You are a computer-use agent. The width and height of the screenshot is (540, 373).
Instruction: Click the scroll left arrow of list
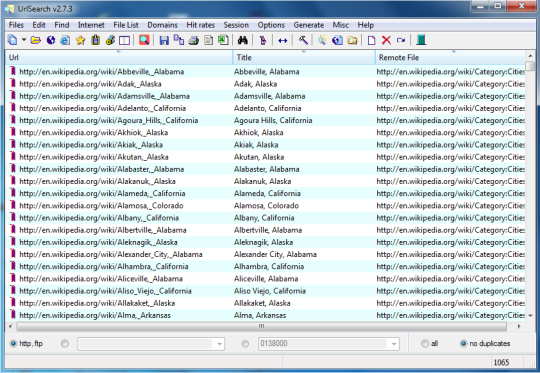tap(10, 326)
